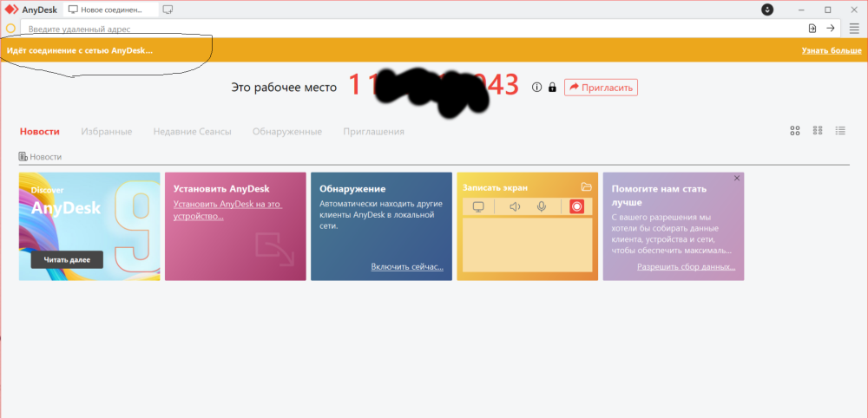868x418 pixels.
Task: Toggle speaker audio recording icon
Action: point(516,206)
